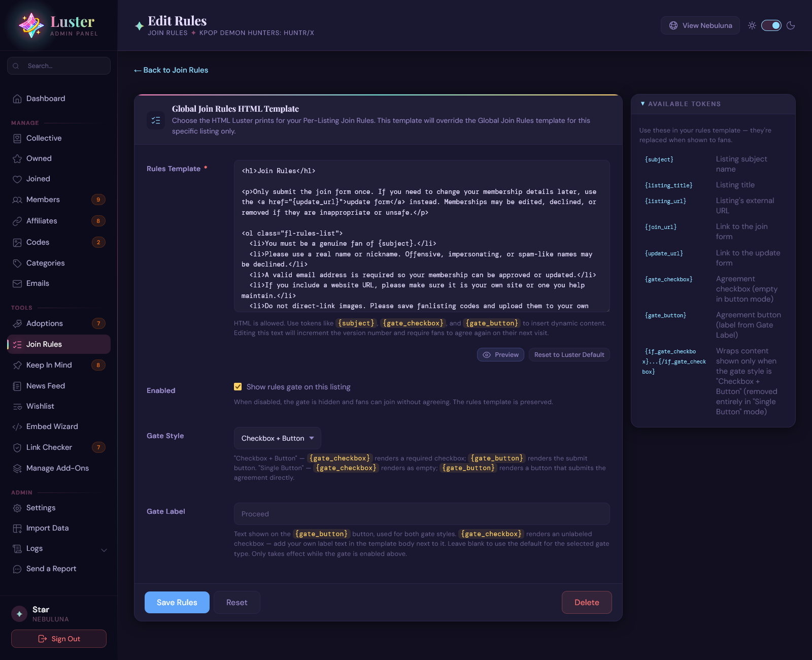Click the {listing_title} token

tap(668, 185)
